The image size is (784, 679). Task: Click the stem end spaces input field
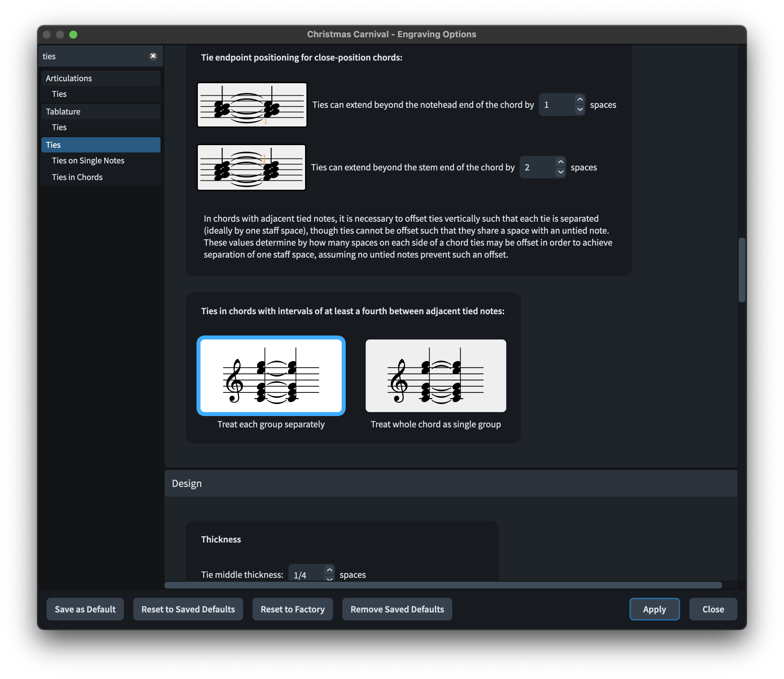537,167
